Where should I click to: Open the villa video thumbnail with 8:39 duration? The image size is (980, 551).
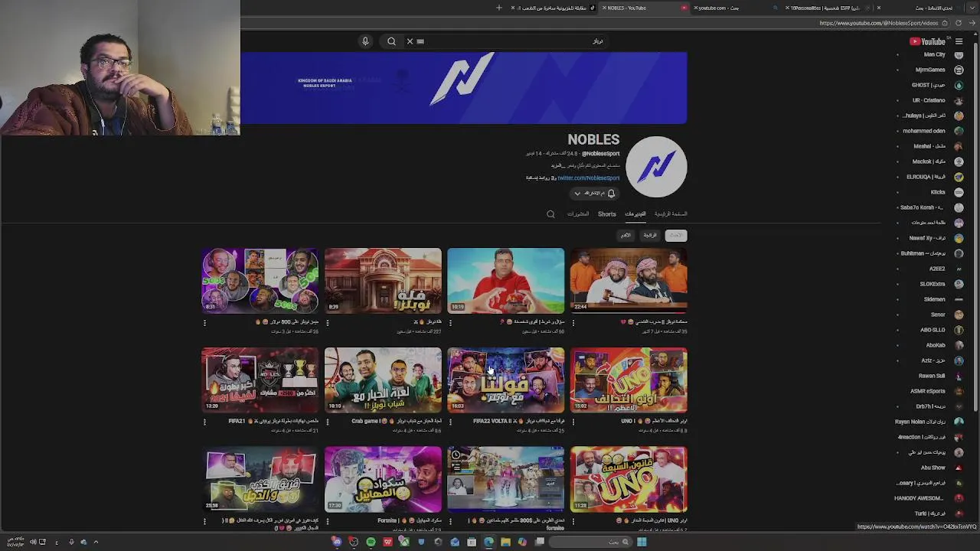[x=383, y=280]
